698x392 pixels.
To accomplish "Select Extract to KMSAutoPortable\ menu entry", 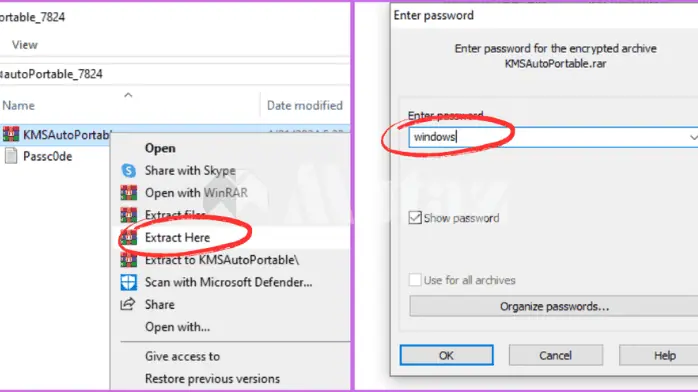I will pos(222,260).
